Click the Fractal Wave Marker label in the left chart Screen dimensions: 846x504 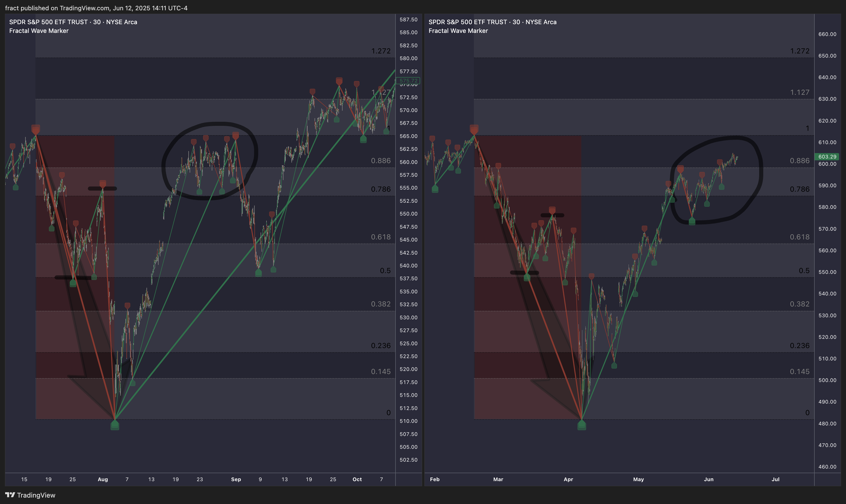tap(39, 31)
